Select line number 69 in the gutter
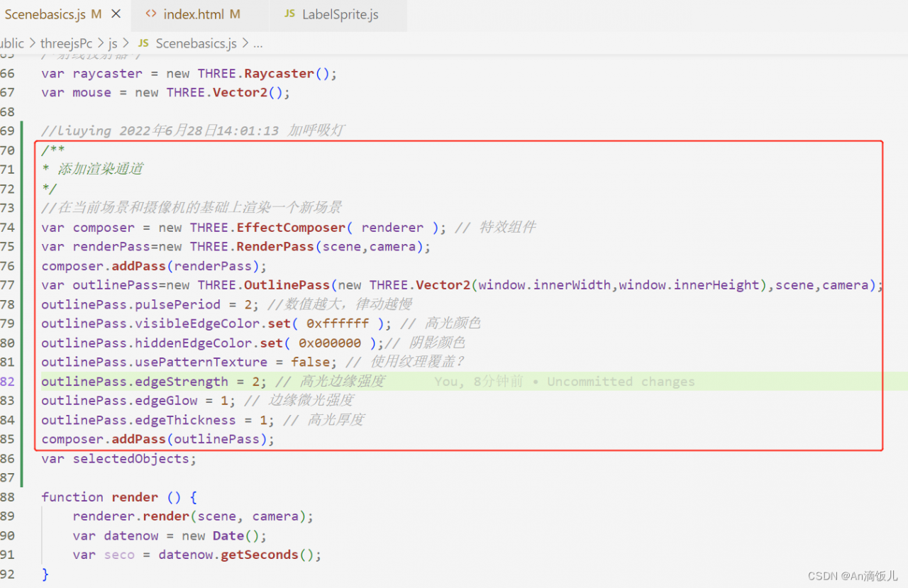908x588 pixels. tap(7, 131)
